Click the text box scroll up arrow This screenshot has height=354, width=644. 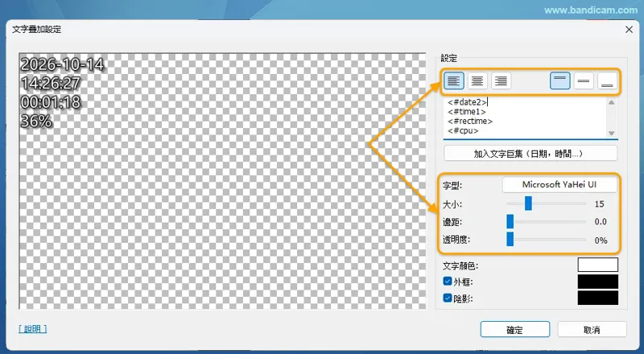coord(612,102)
